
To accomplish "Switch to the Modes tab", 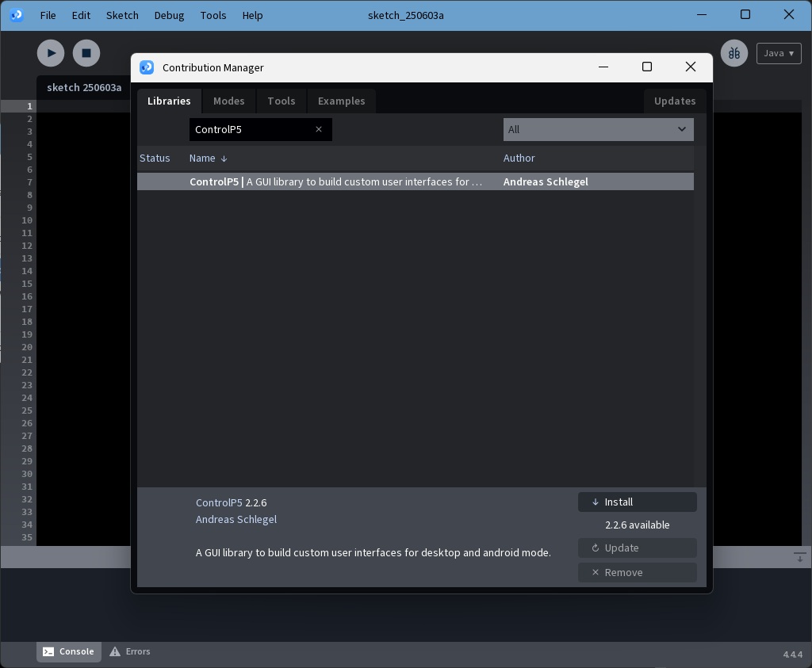I will 229,101.
